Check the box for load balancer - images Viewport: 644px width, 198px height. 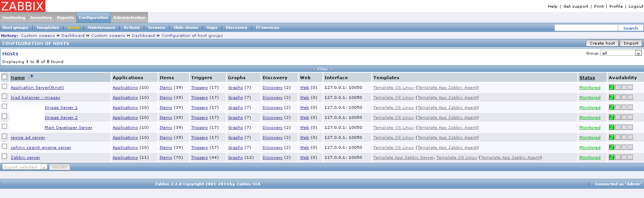click(5, 97)
